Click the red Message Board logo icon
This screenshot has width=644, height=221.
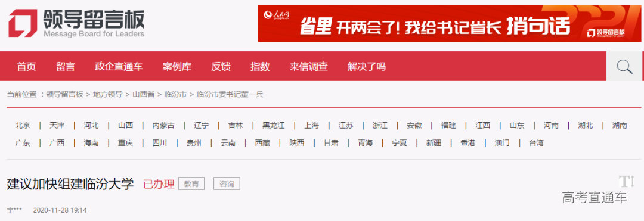click(23, 23)
